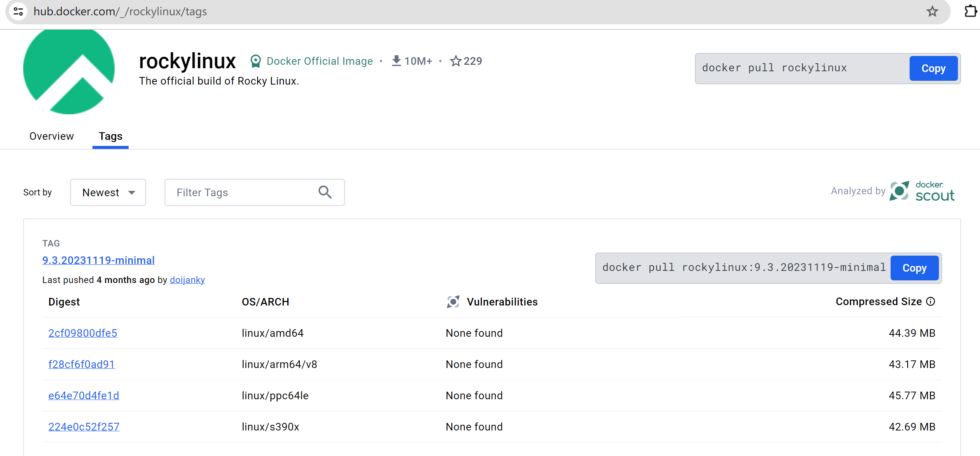This screenshot has height=456, width=980.
Task: Click the download count icon near 10M+
Action: 396,61
